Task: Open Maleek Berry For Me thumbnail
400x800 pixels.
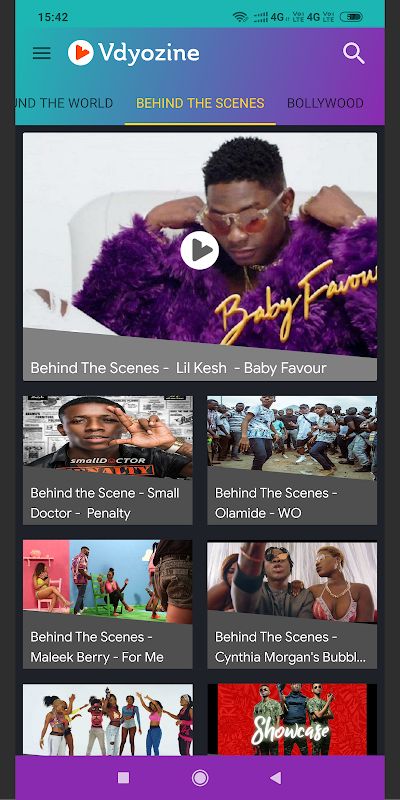Action: point(108,582)
